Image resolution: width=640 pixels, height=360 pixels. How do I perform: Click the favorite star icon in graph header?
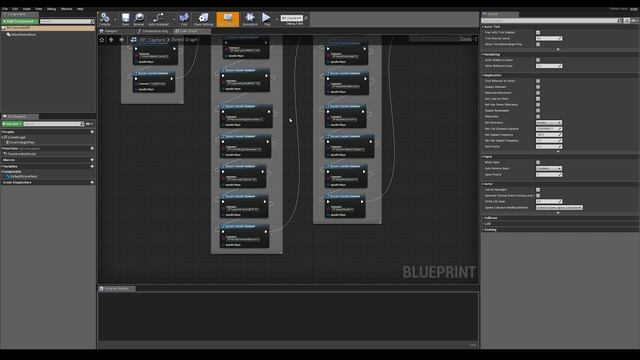(x=102, y=40)
